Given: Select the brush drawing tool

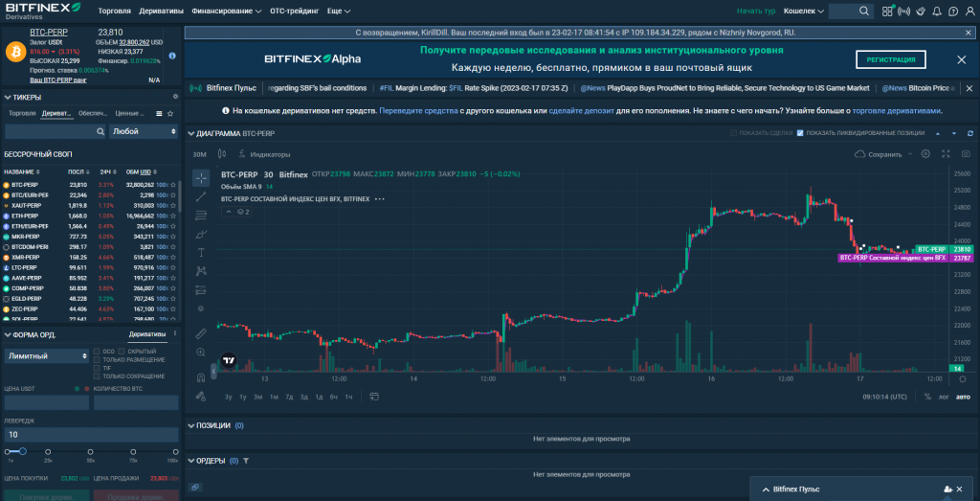Looking at the screenshot, I should pyautogui.click(x=201, y=234).
